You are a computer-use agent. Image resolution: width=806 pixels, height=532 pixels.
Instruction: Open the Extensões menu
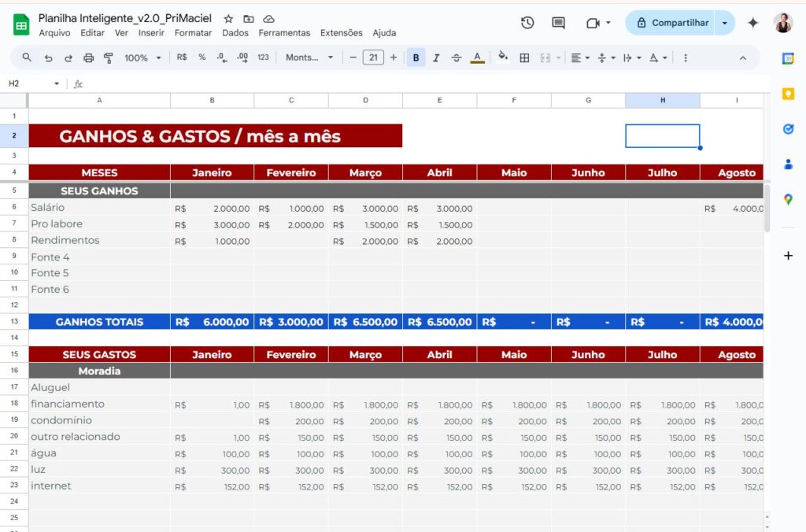click(342, 33)
